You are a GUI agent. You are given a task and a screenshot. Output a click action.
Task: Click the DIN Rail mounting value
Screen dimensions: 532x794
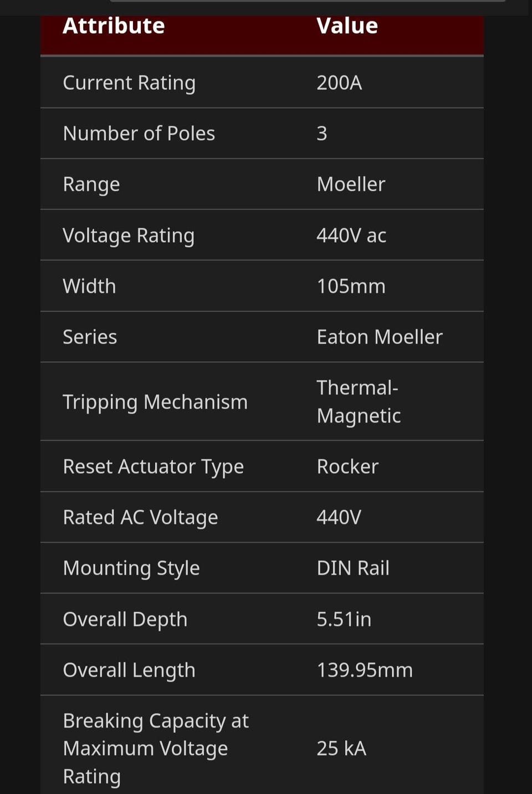pos(353,568)
